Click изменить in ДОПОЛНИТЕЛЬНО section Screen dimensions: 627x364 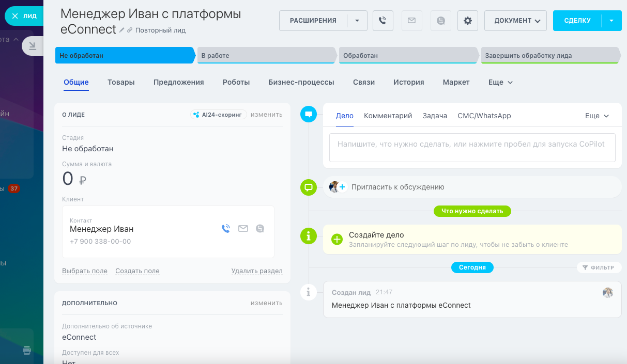point(267,303)
